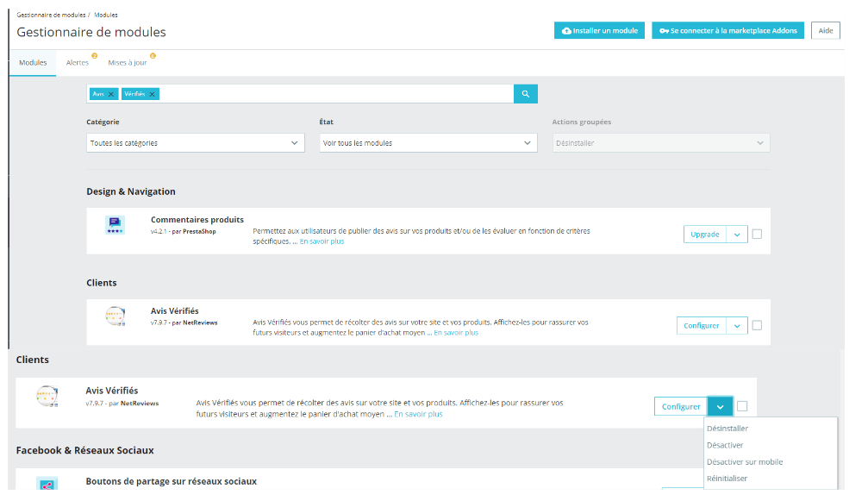Click the magnifying glass search button

525,94
